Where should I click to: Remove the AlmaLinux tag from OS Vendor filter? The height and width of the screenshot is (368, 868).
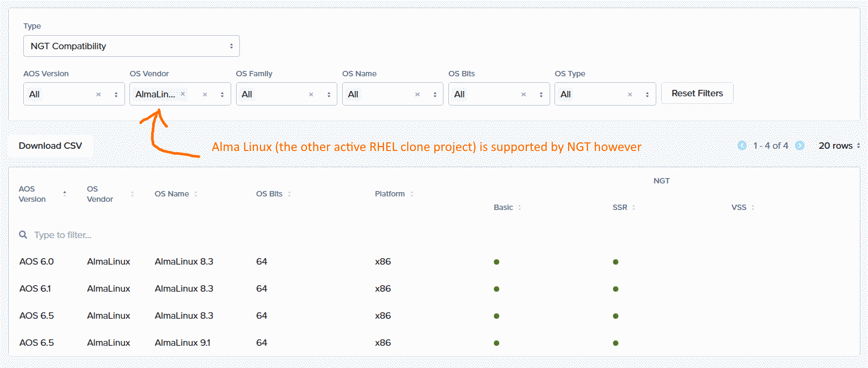pyautogui.click(x=183, y=94)
